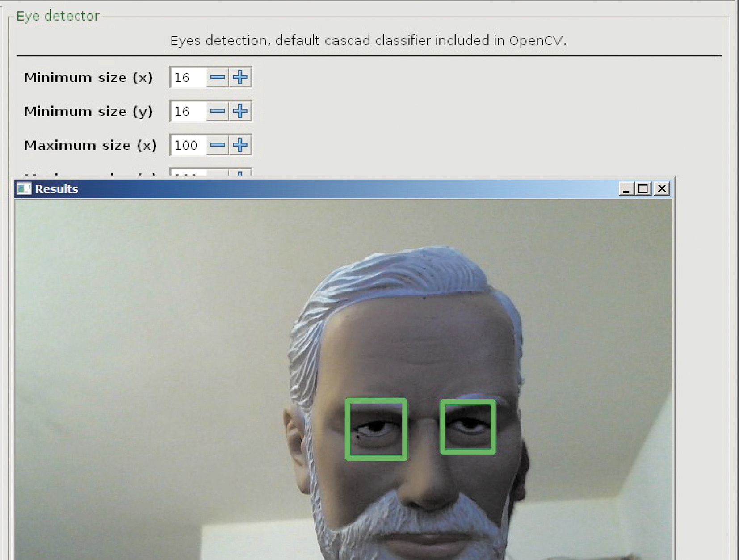Decrease the Maximum size (x) value
This screenshot has height=560, width=739.
(217, 145)
